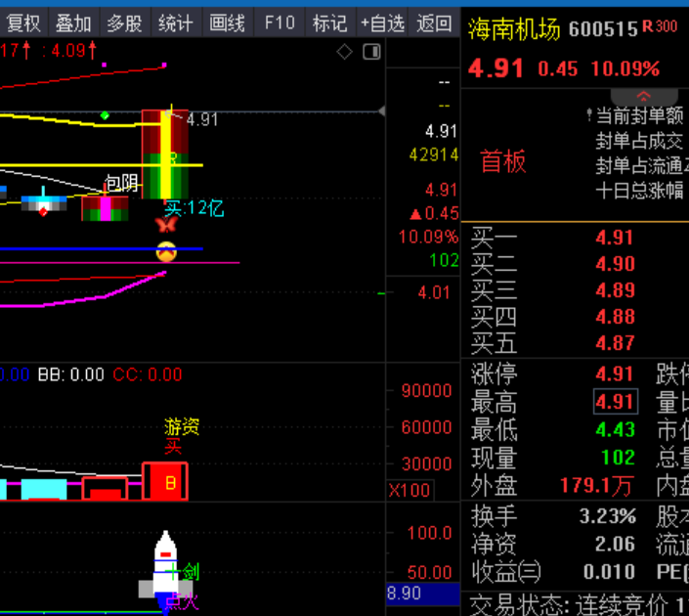Screen dimensions: 689x616
Task: Click 买二 bid price 4.90
Action: pos(615,264)
